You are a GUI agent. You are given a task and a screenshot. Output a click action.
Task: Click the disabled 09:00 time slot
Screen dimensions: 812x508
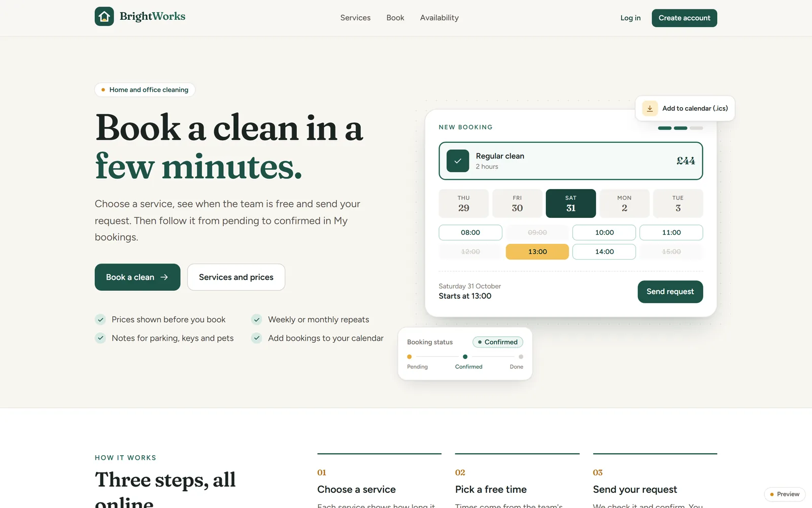[537, 233]
